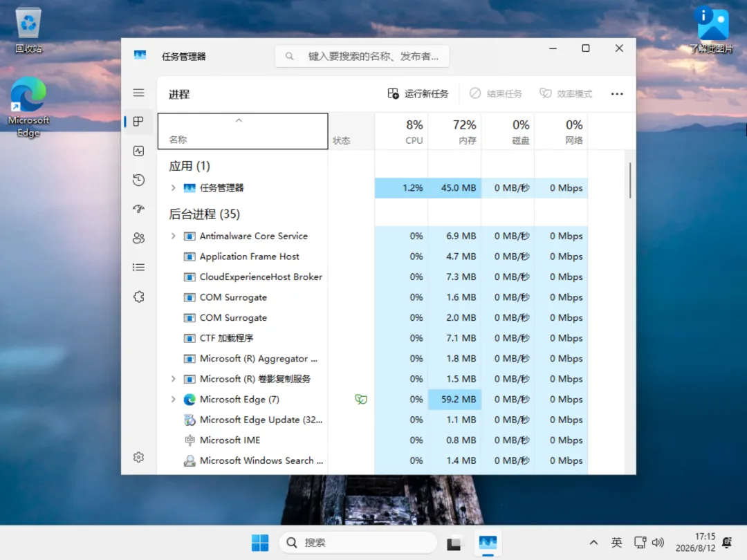The height and width of the screenshot is (560, 747).
Task: Click the 1.2% CPU cell
Action: tap(402, 187)
